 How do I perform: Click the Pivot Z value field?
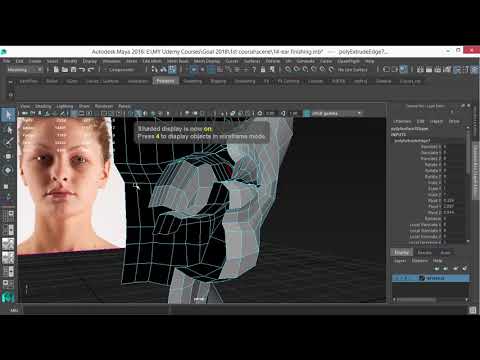tap(454, 212)
